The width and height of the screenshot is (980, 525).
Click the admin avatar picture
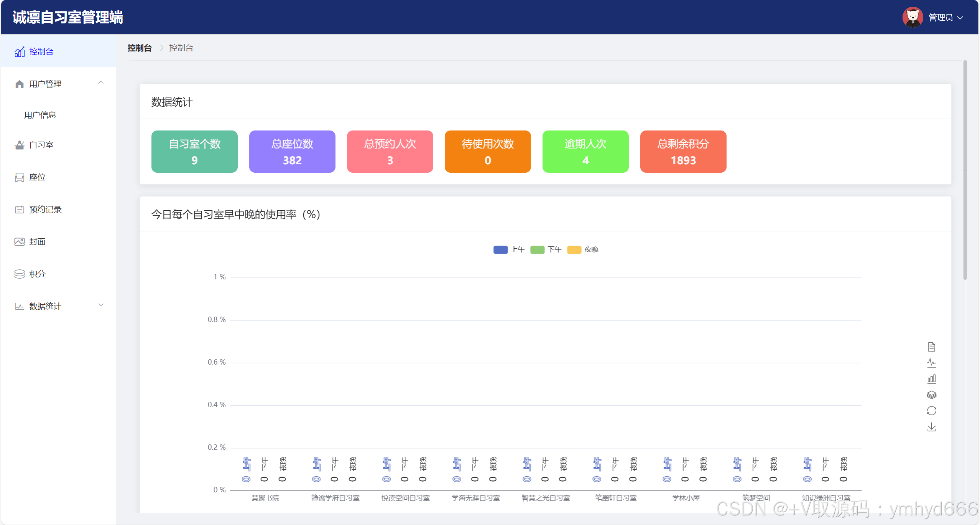[x=912, y=17]
